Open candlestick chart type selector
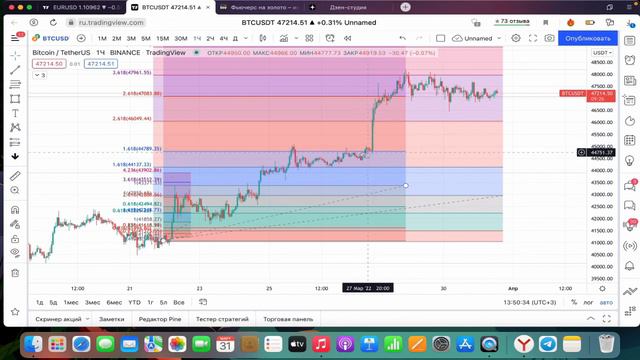 click(x=263, y=38)
